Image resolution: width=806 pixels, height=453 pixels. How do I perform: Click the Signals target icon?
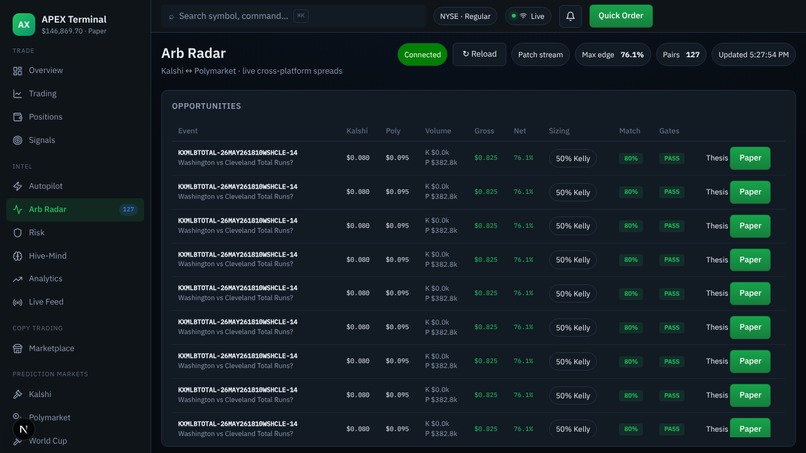pyautogui.click(x=17, y=140)
